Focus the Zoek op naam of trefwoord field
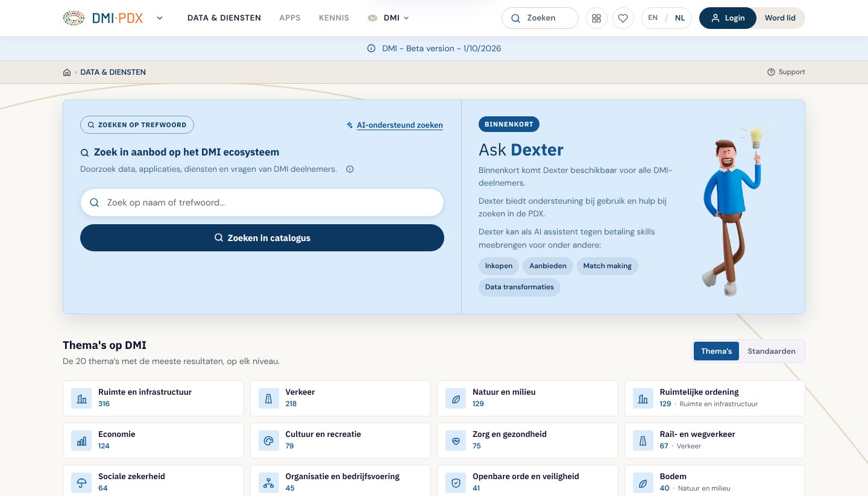 (262, 203)
